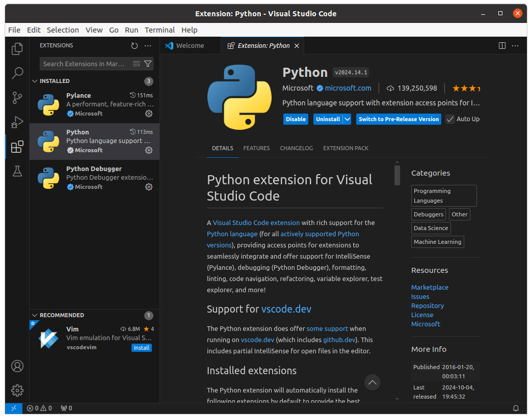Jump to top with the round arrow button
This screenshot has width=532, height=419.
tap(372, 382)
